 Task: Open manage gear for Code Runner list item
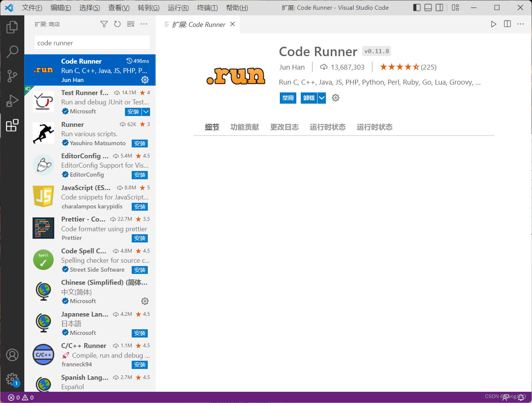(x=145, y=80)
